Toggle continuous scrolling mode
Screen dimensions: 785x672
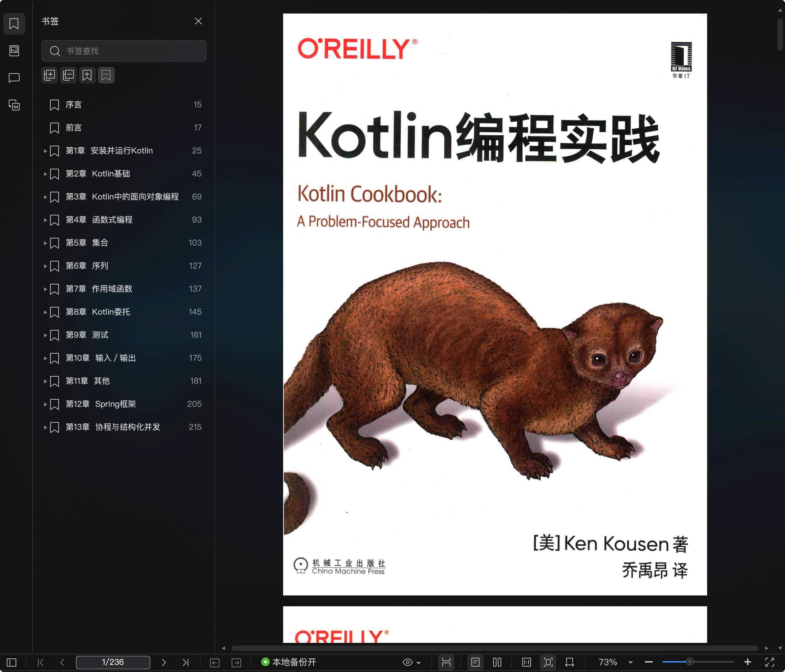click(446, 662)
